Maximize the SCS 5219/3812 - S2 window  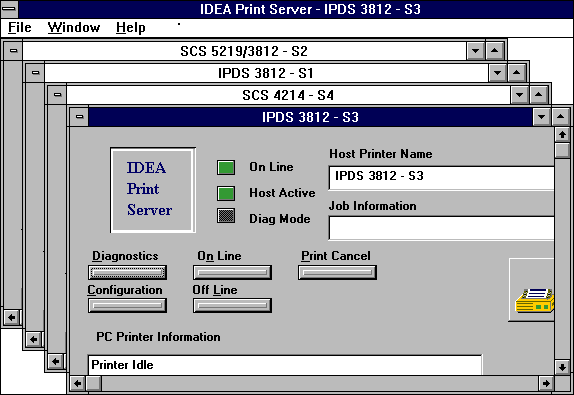tap(495, 51)
